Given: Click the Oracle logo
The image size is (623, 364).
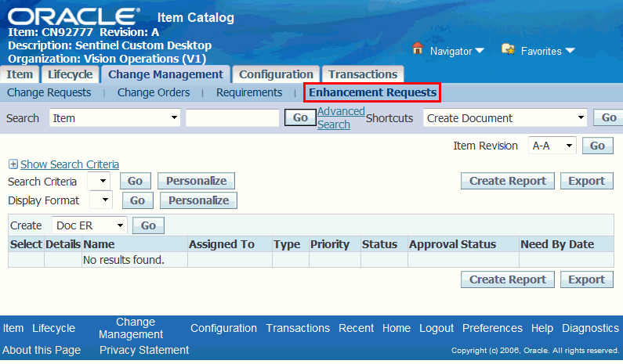Looking at the screenshot, I should (74, 16).
